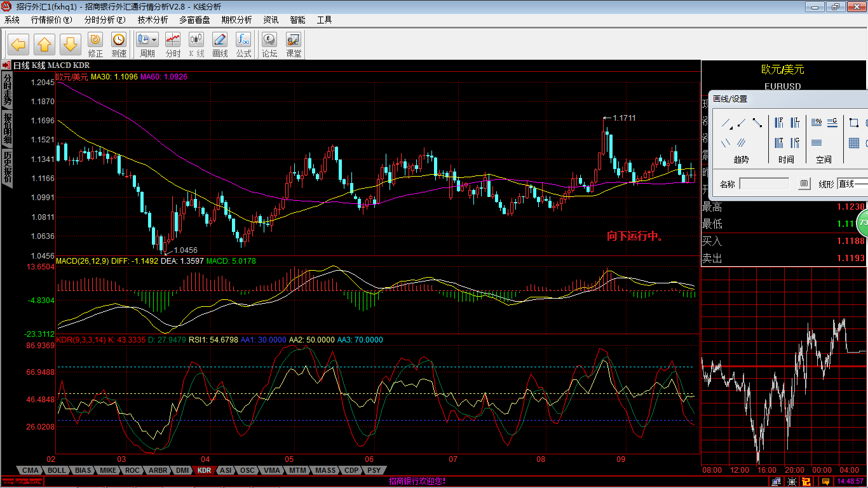
Task: Expand the trend line tool sub-options arrow
Action: point(731,128)
